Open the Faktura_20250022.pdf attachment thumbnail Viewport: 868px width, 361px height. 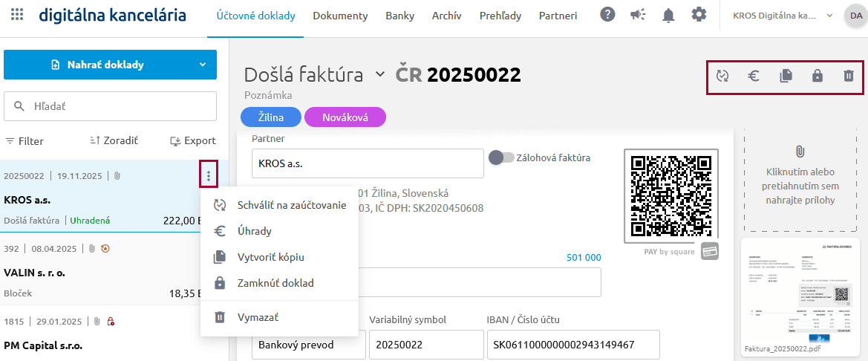tap(800, 293)
